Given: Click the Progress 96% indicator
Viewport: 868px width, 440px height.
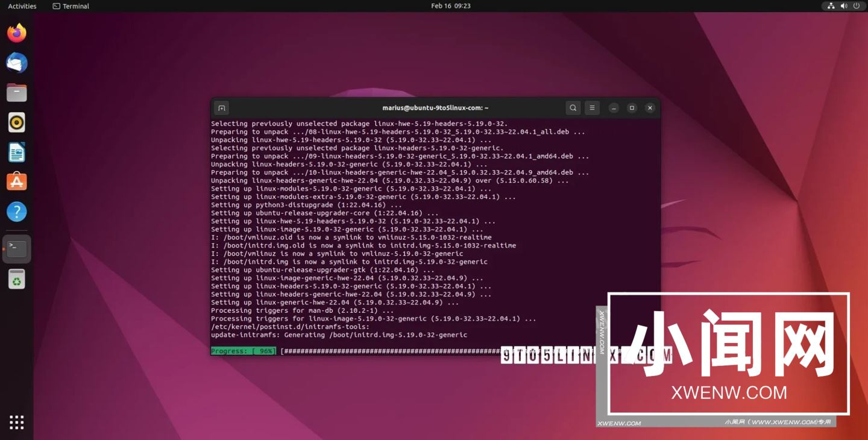Looking at the screenshot, I should (244, 351).
